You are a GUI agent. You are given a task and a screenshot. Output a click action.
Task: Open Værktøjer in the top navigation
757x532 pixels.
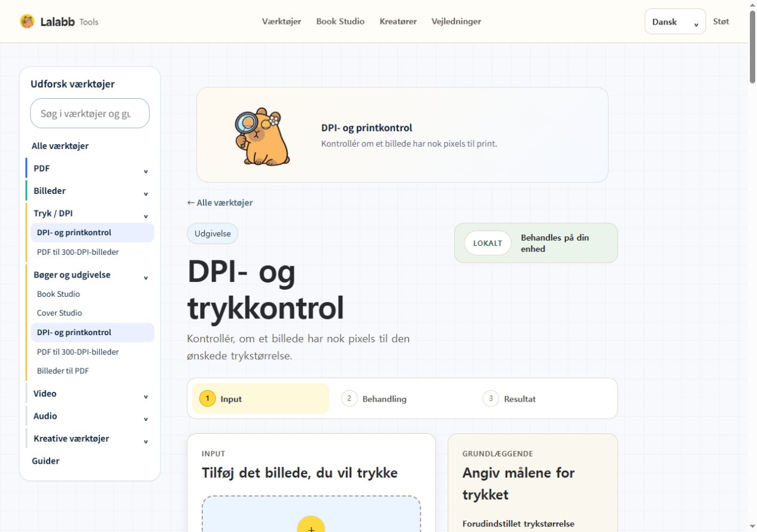click(x=281, y=22)
